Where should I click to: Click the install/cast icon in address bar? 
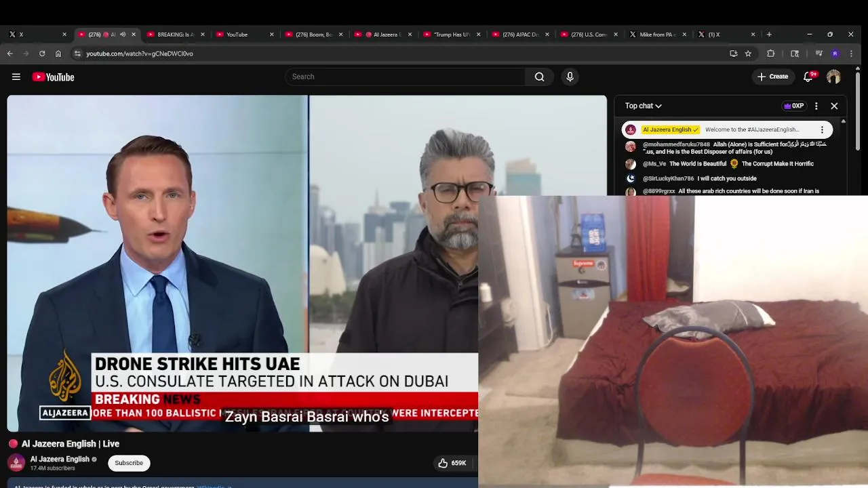pos(733,54)
